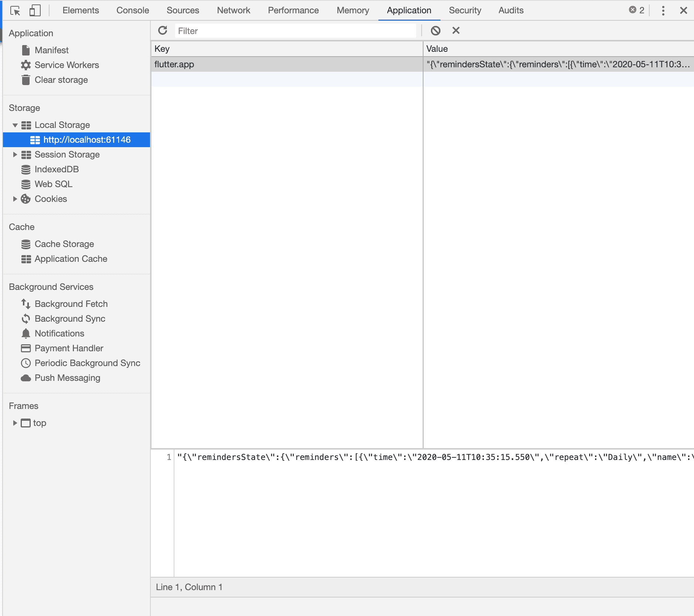Open the Security panel
The width and height of the screenshot is (694, 616).
(465, 10)
